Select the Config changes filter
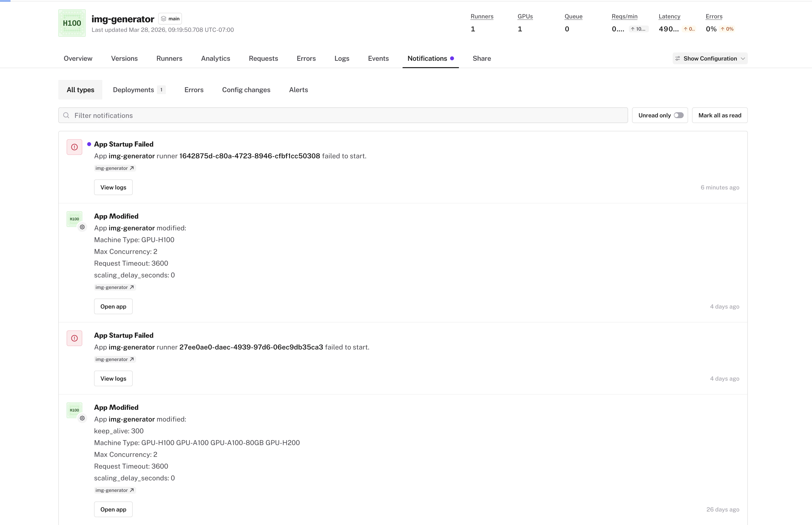812x525 pixels. click(246, 90)
